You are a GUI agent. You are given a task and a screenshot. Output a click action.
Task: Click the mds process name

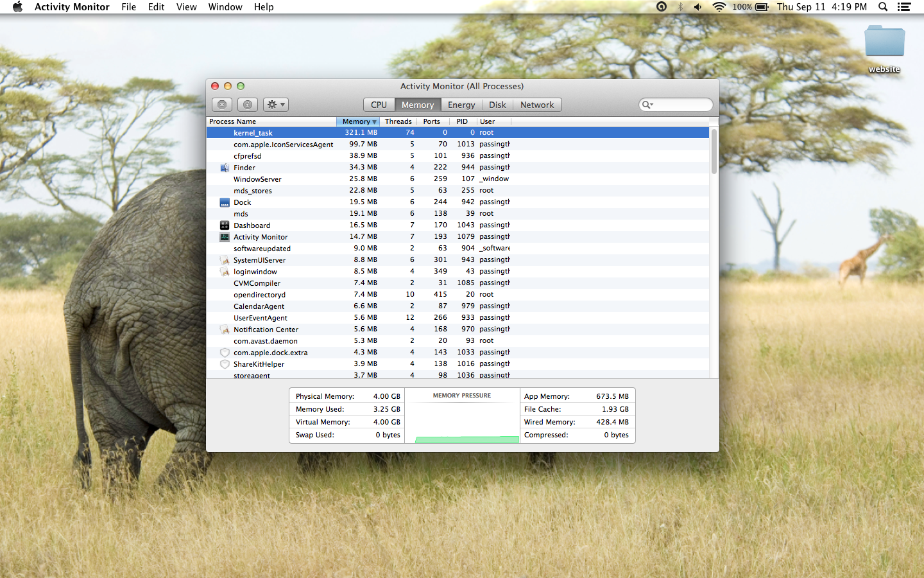(241, 214)
